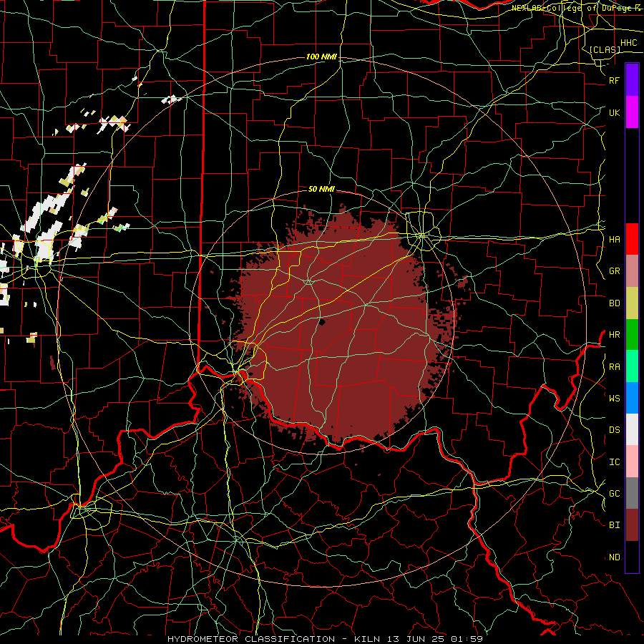The height and width of the screenshot is (644, 644).
Task: Click the GR legend label
Action: pos(614,271)
